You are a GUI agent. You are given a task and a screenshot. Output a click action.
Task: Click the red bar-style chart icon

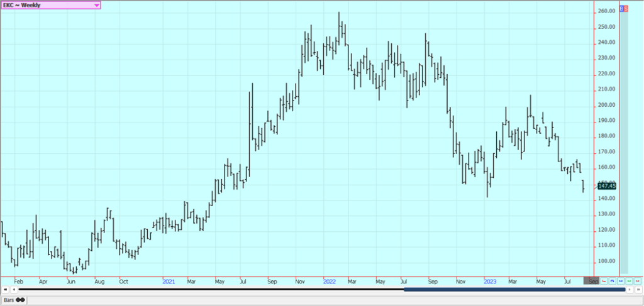coord(604,281)
